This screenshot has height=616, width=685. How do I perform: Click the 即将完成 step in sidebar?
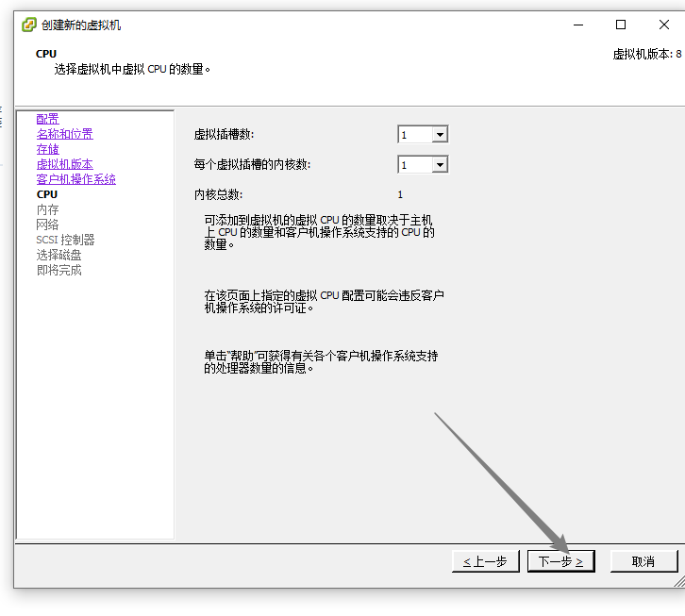coord(59,270)
